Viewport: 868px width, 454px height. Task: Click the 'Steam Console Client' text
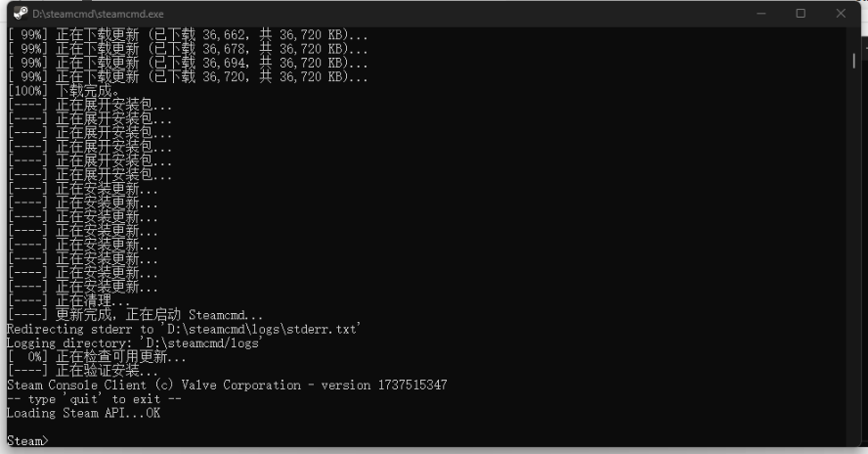pos(76,386)
